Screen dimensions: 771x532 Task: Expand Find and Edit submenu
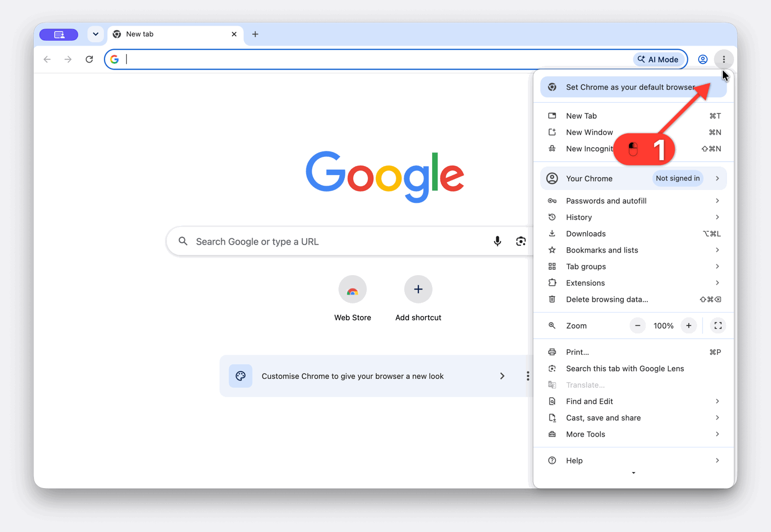click(633, 401)
